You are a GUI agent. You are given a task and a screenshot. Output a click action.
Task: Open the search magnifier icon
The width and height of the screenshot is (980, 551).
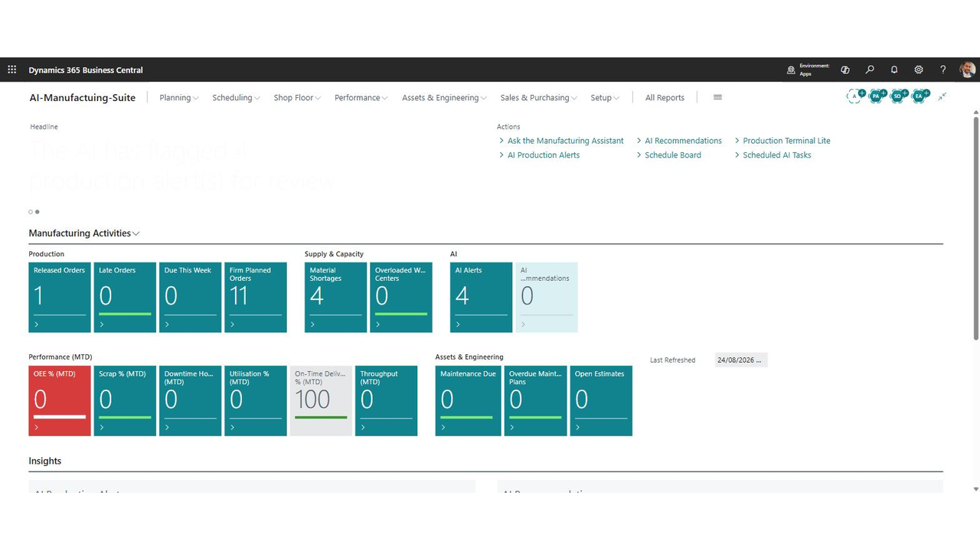(870, 70)
